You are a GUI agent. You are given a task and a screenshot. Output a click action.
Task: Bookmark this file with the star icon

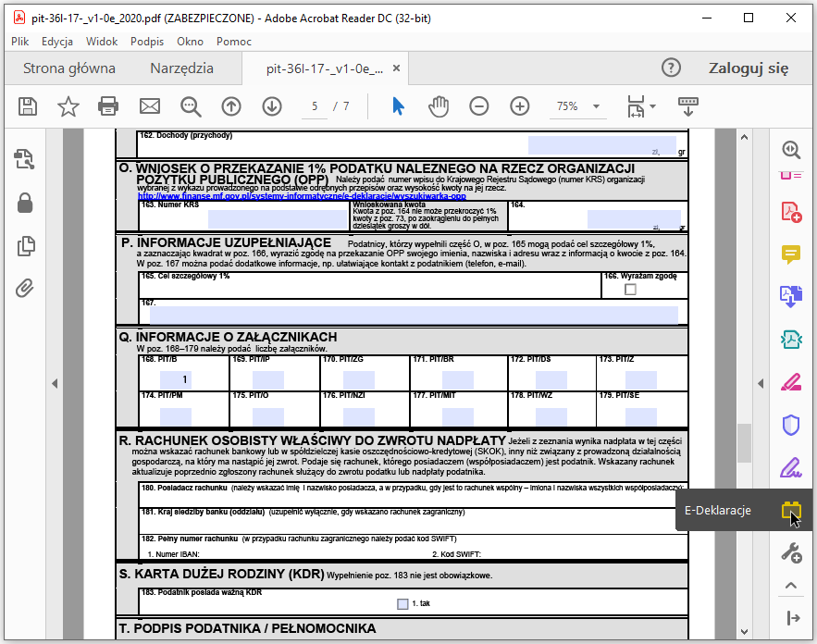tap(68, 106)
